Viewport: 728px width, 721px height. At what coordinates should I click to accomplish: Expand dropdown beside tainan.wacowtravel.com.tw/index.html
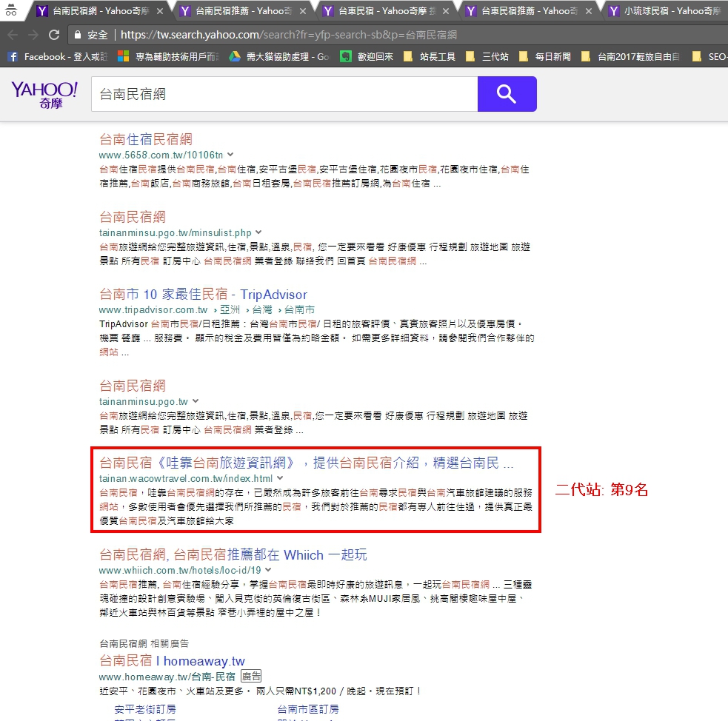pos(280,478)
